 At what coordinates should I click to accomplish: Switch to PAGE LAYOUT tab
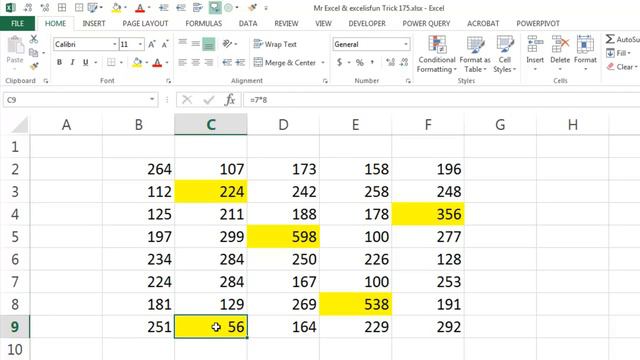point(145,23)
